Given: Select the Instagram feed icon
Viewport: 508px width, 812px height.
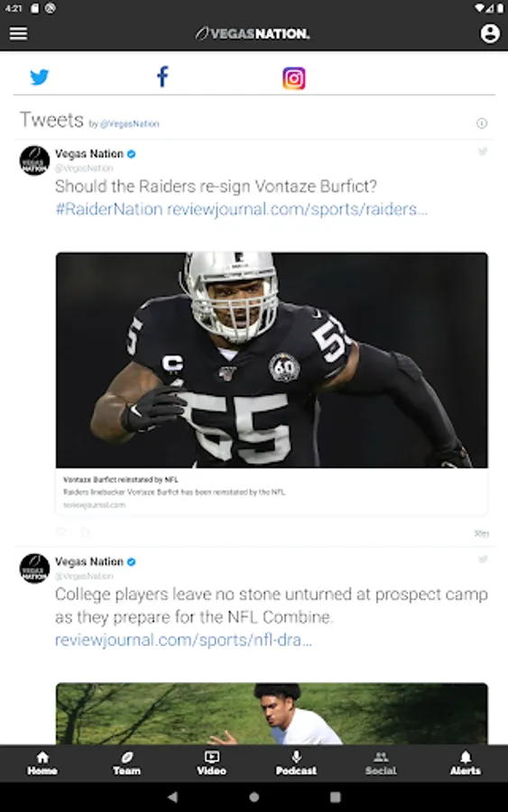Looking at the screenshot, I should click(293, 78).
